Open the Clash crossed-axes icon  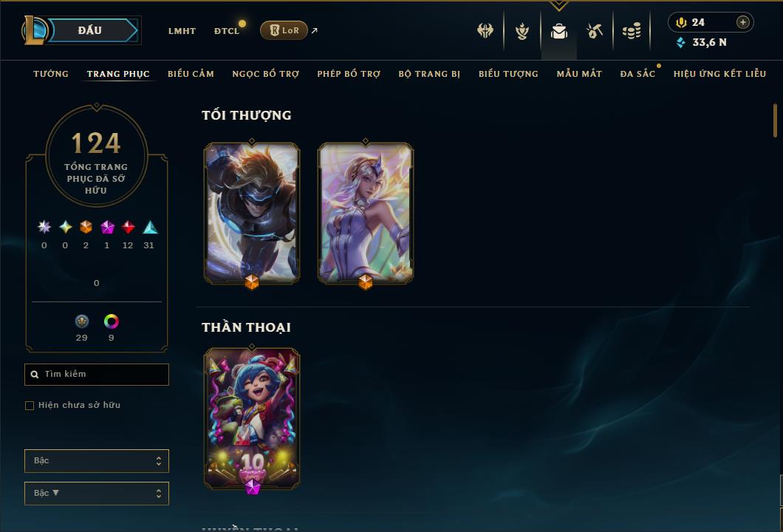485,31
